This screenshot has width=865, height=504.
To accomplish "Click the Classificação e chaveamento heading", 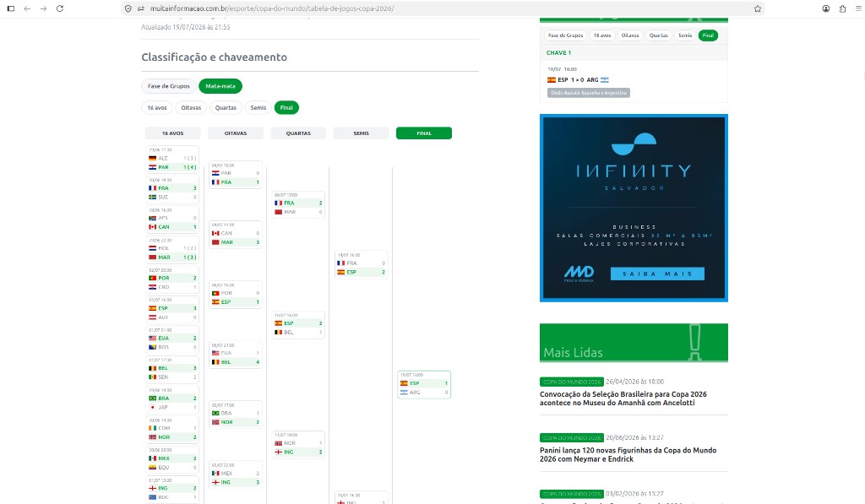I will [x=214, y=57].
